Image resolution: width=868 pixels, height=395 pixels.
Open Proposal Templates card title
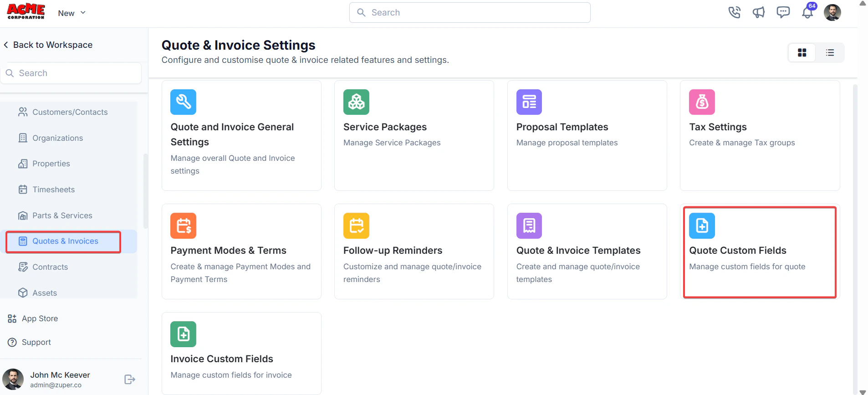click(562, 127)
